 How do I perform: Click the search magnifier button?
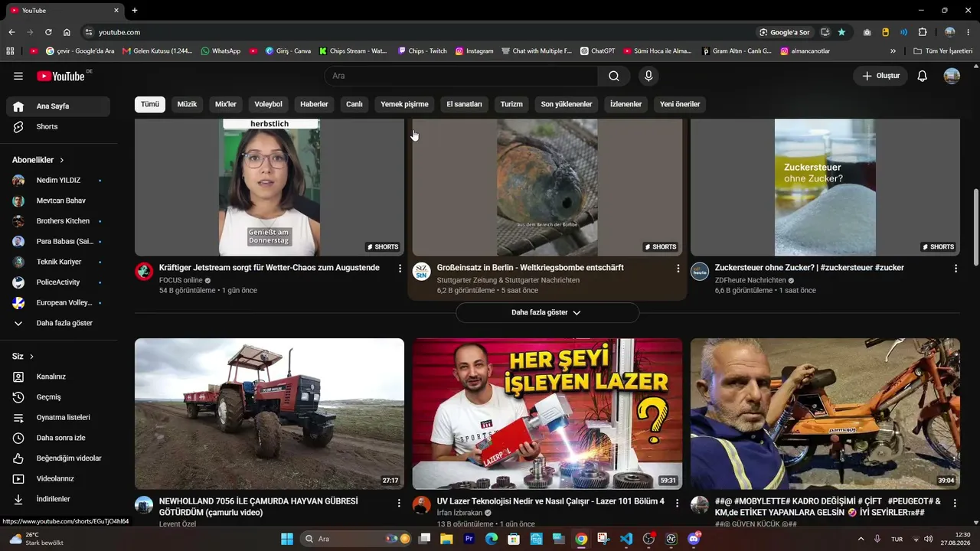click(x=614, y=76)
